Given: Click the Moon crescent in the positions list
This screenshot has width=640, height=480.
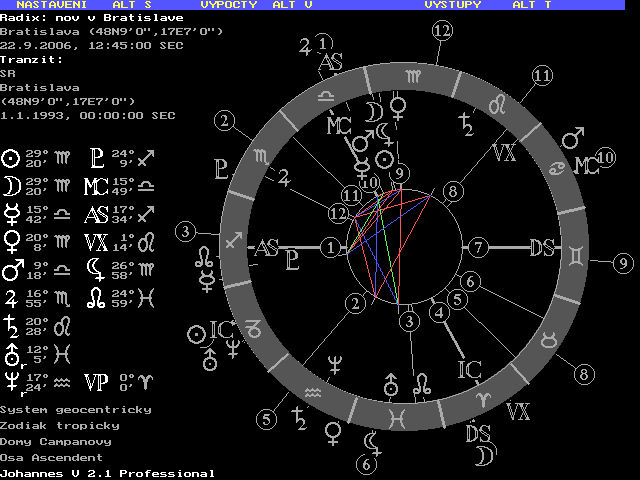Looking at the screenshot, I should pos(10,185).
